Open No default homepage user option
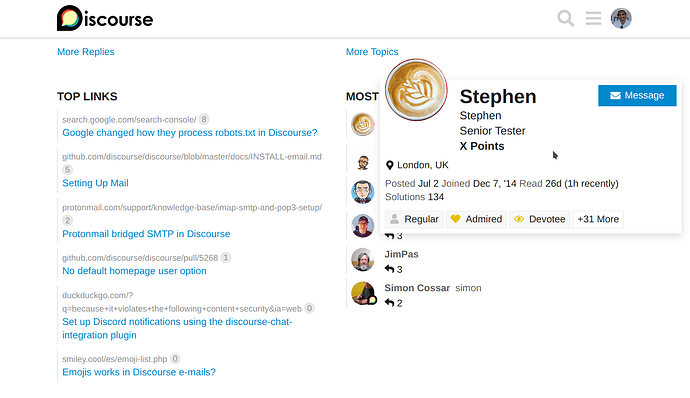 click(134, 271)
